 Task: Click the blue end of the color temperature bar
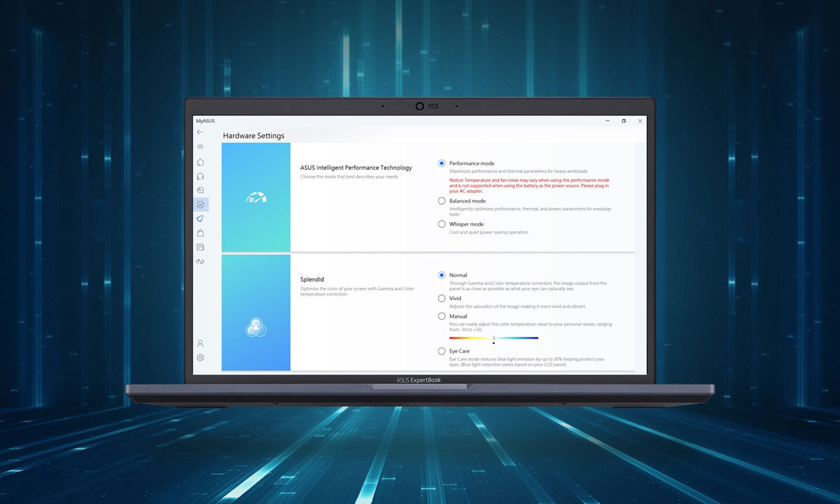[535, 338]
